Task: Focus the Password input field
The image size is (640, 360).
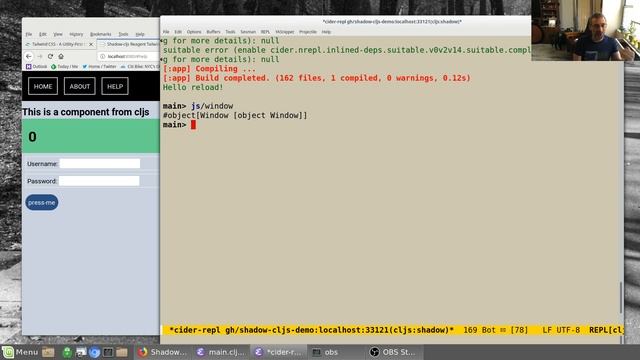Action: pyautogui.click(x=99, y=181)
